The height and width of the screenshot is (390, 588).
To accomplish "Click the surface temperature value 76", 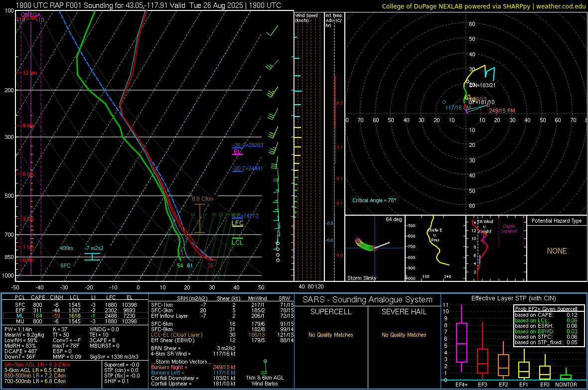I will 210,265.
